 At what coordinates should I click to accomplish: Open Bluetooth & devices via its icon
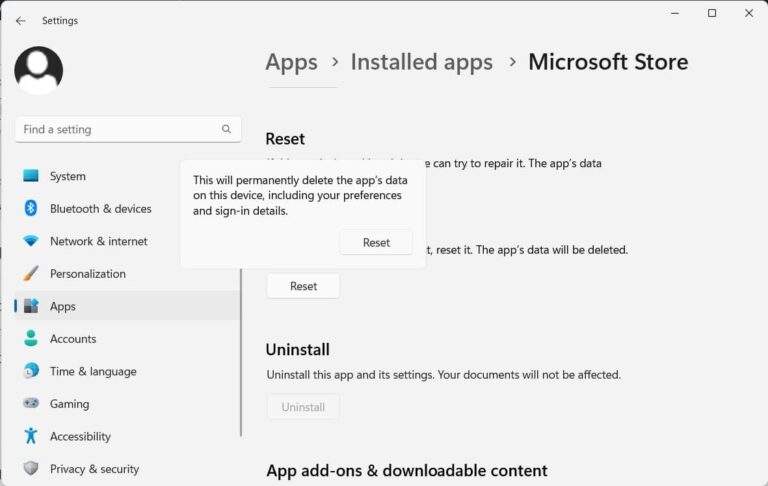pos(31,209)
